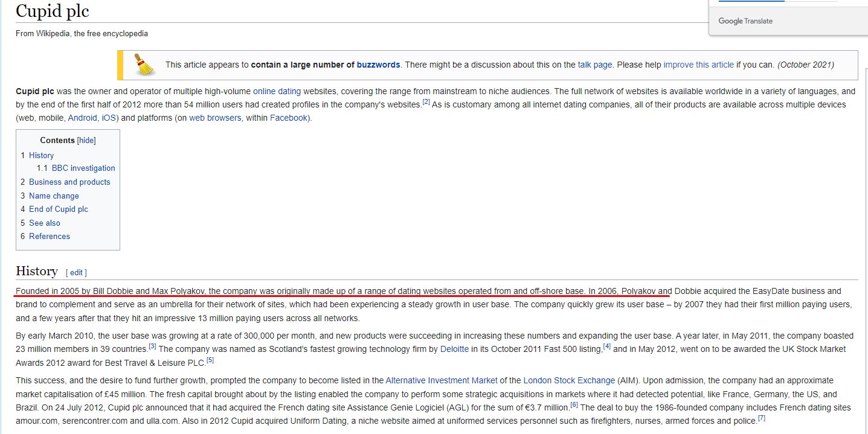Open the buzzwords link
Viewport: 868px width, 434px height.
(378, 65)
